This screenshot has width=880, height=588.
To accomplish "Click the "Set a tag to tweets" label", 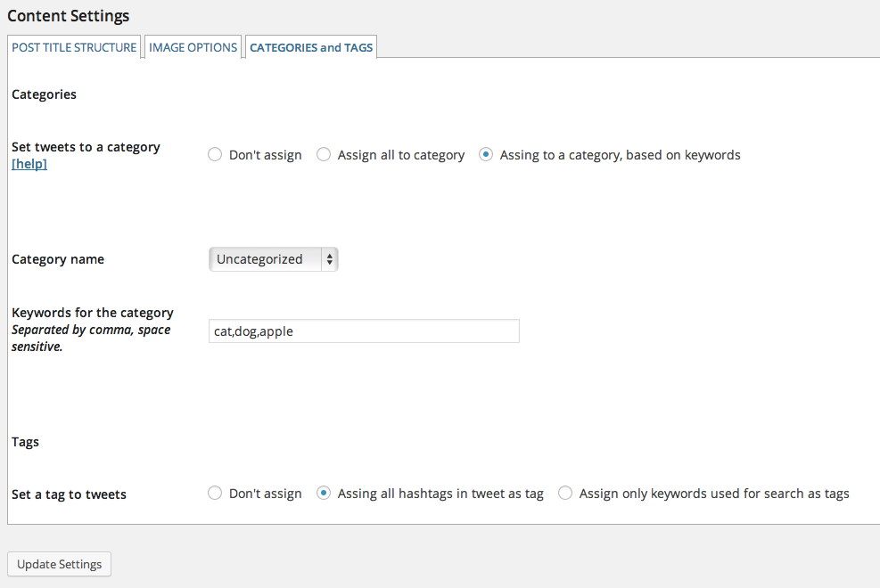I will point(69,494).
